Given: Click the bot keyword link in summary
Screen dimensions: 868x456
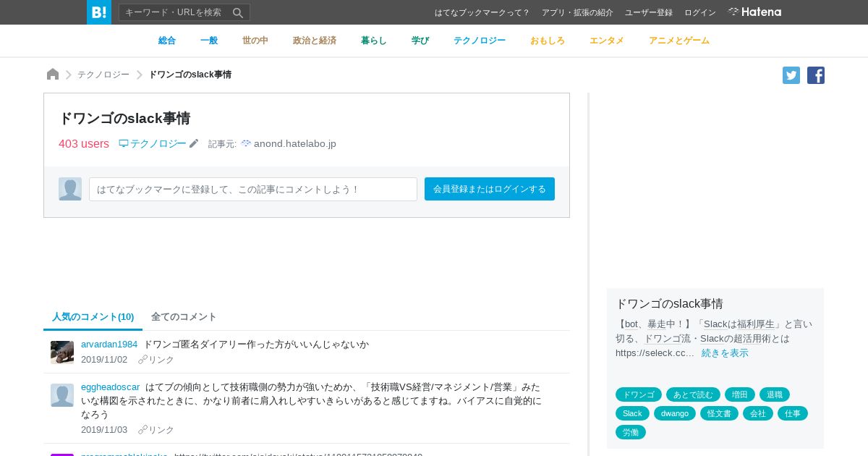Looking at the screenshot, I should click(x=631, y=324).
